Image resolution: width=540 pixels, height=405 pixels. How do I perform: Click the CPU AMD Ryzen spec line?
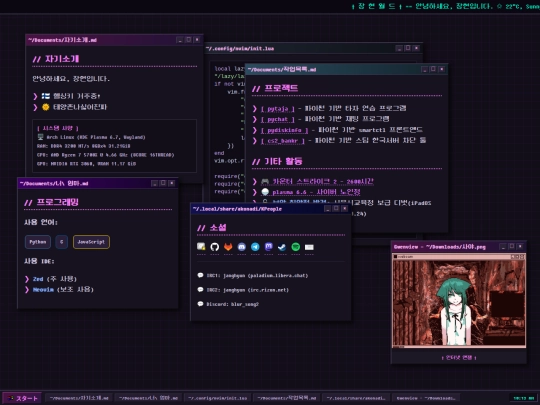(105, 155)
